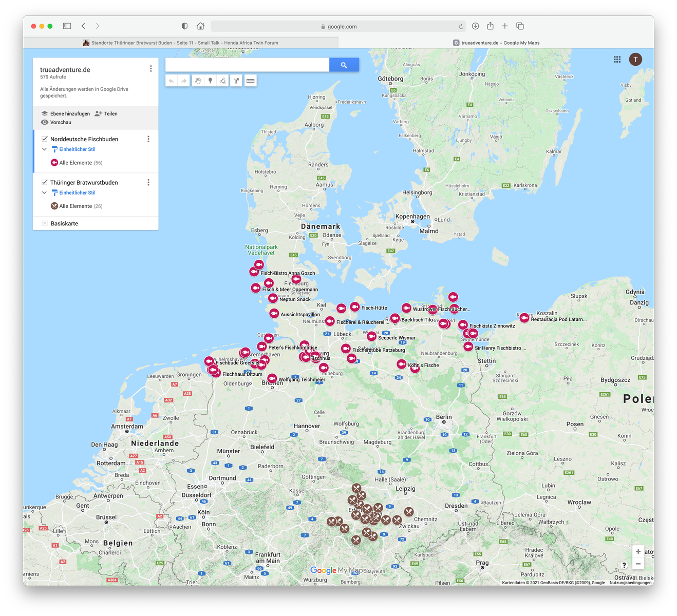Open the Google apps grid

point(617,60)
